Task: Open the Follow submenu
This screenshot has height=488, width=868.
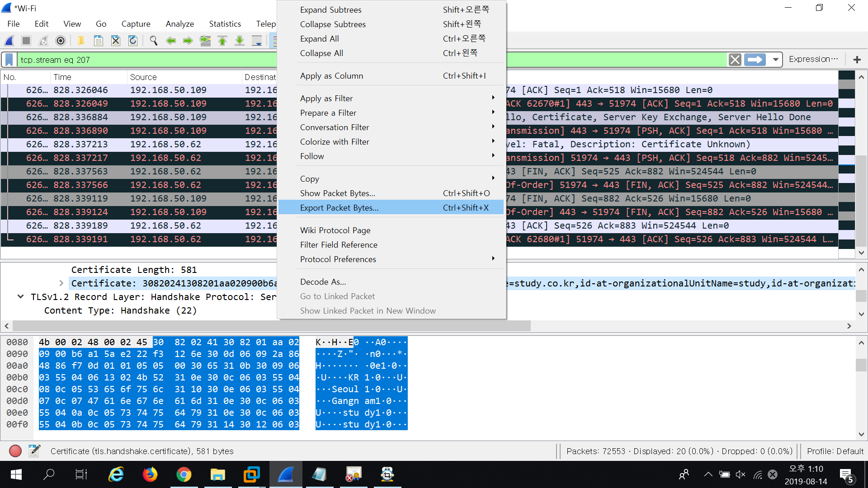Action: tap(312, 156)
